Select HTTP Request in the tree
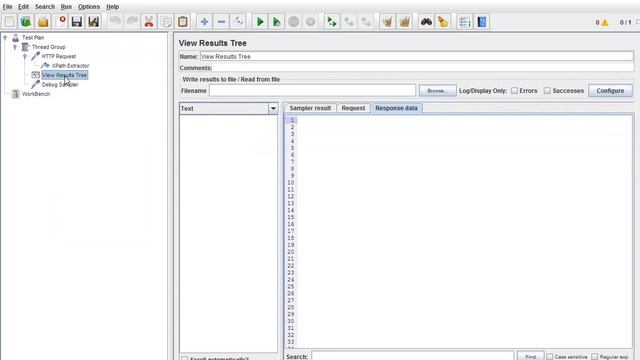640x360 pixels. coord(59,56)
